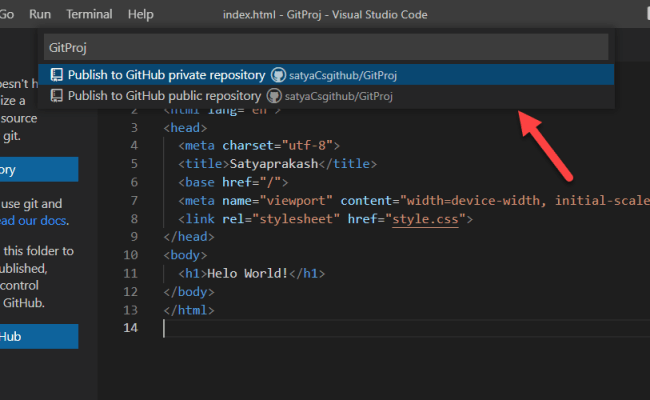Open the Help menu
The height and width of the screenshot is (400, 650).
(x=141, y=15)
